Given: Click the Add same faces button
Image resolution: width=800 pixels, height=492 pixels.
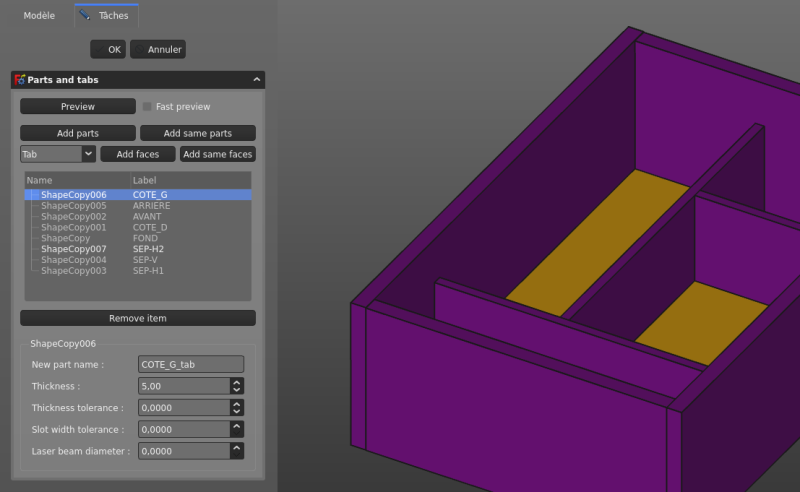Looking at the screenshot, I should pos(217,154).
